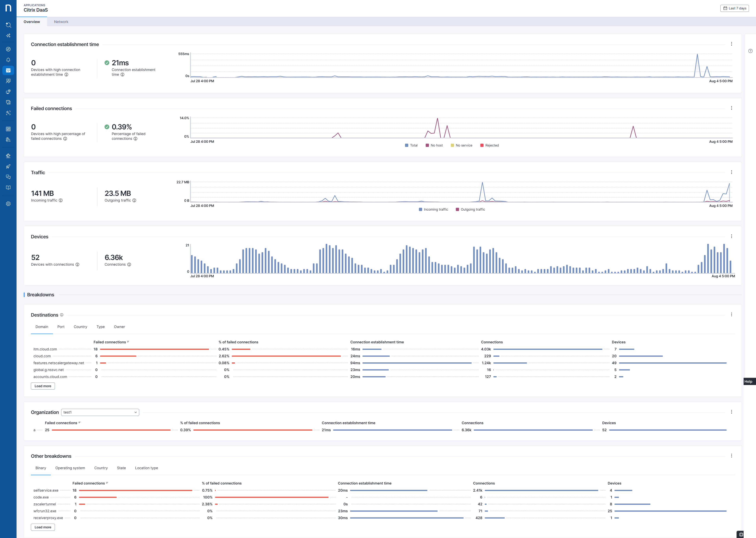Viewport: 756px width, 538px height.
Task: Click info icon next to Destinations heading
Action: [x=62, y=315]
